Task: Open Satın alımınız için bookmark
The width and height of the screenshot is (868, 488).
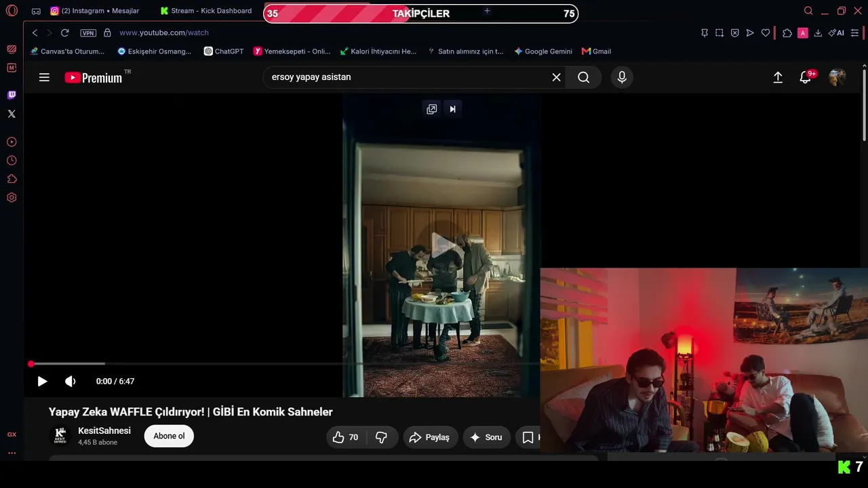Action: (465, 51)
